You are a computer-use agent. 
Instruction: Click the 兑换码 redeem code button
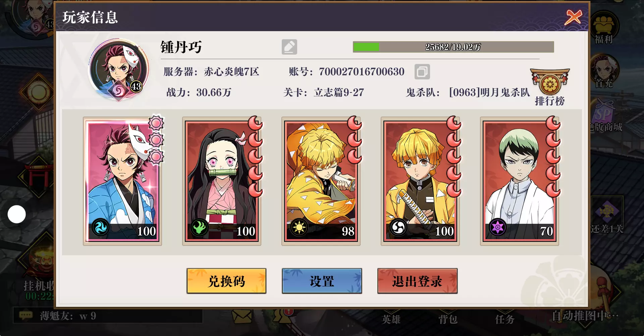[x=226, y=281]
